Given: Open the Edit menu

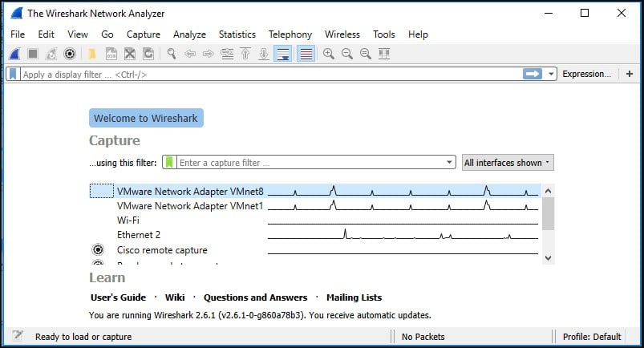Looking at the screenshot, I should (46, 34).
